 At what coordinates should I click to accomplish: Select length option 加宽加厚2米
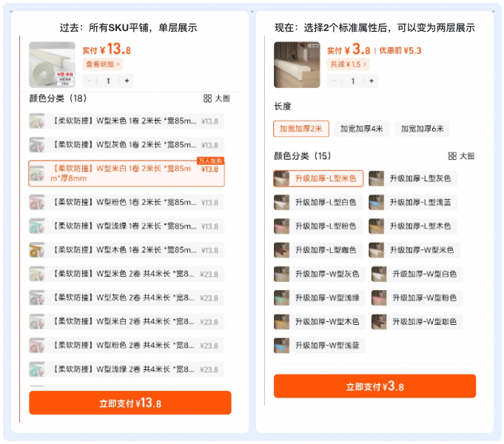301,129
